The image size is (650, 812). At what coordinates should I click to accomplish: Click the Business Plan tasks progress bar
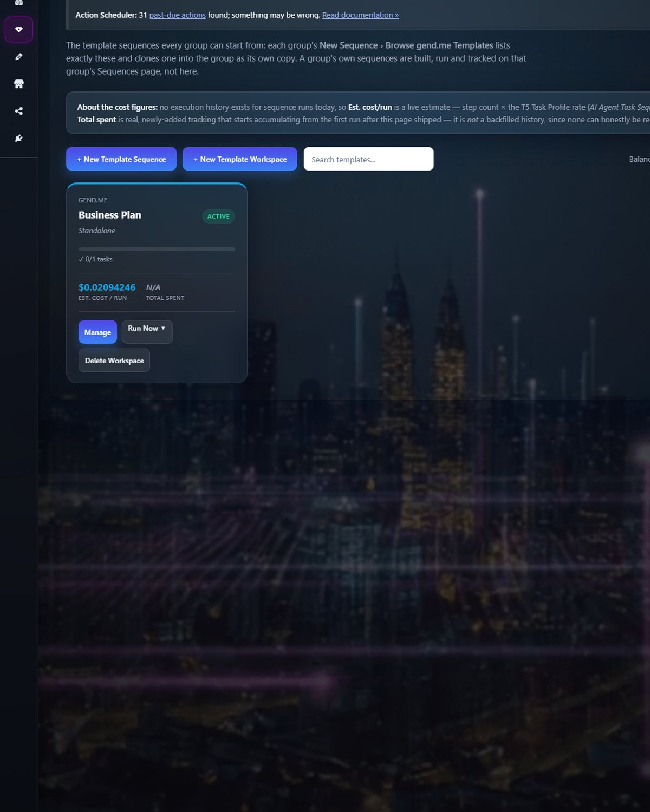[x=157, y=249]
